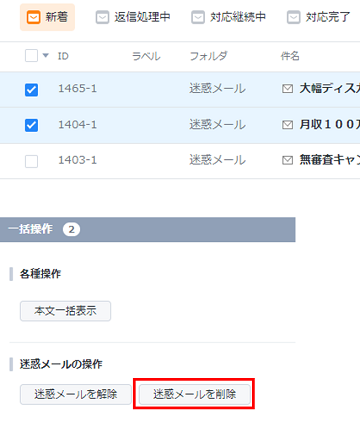The image size is (360, 428).
Task: Switch to the 返信処理中 tab
Action: [x=133, y=17]
